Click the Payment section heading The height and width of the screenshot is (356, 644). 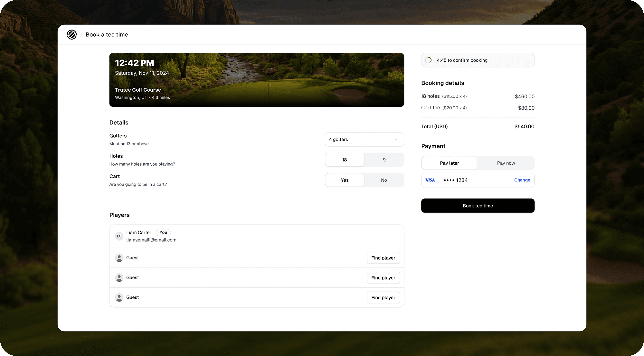coord(433,146)
